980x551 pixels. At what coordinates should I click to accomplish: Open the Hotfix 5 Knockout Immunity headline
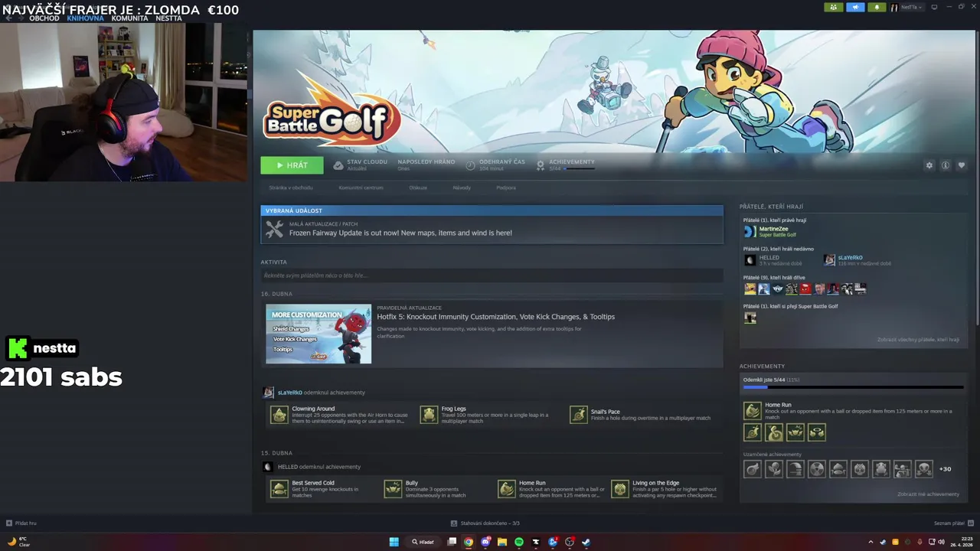click(495, 317)
